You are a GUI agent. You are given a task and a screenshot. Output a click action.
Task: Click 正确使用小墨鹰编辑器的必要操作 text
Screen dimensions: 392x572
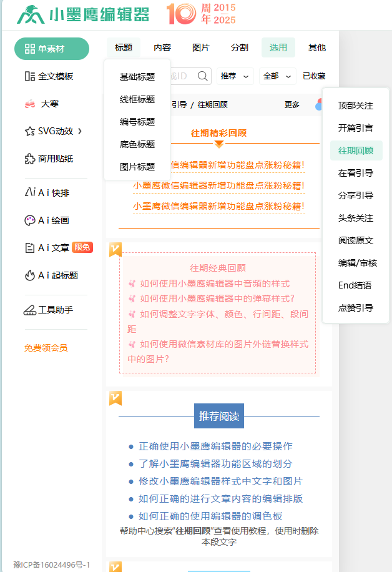(x=215, y=446)
